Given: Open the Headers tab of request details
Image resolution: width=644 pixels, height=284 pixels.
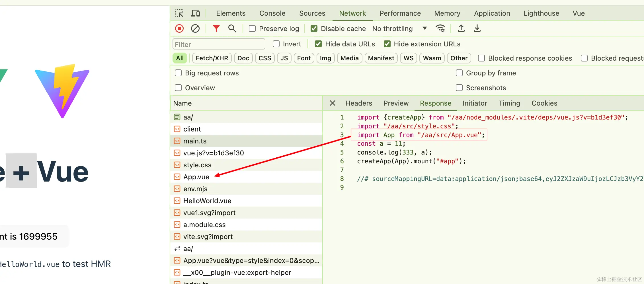Looking at the screenshot, I should coord(359,103).
